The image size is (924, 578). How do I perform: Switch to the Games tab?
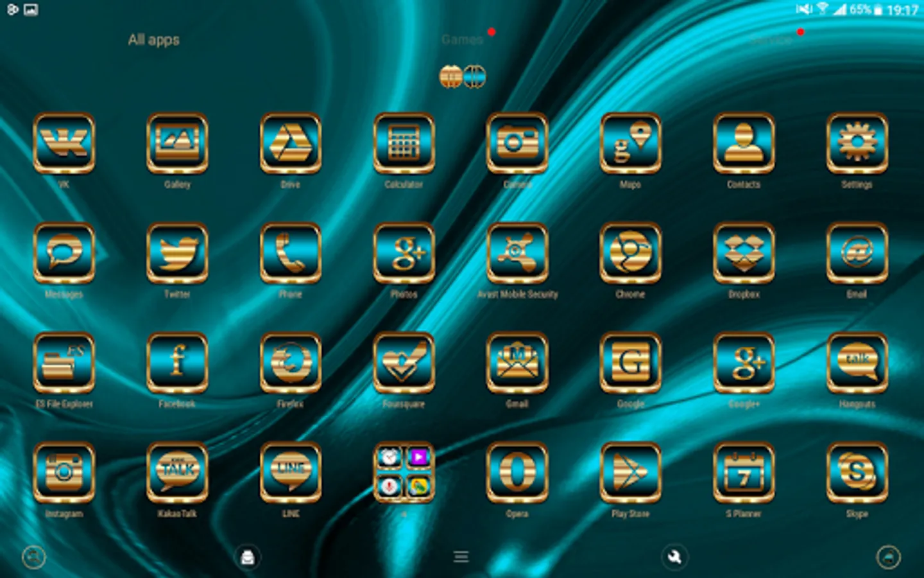pyautogui.click(x=462, y=40)
